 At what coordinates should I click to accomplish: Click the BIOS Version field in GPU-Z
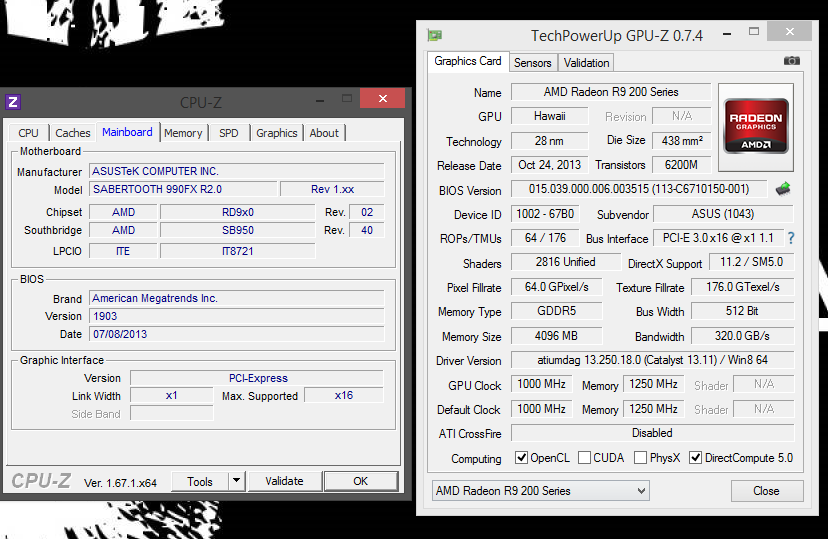tap(639, 189)
